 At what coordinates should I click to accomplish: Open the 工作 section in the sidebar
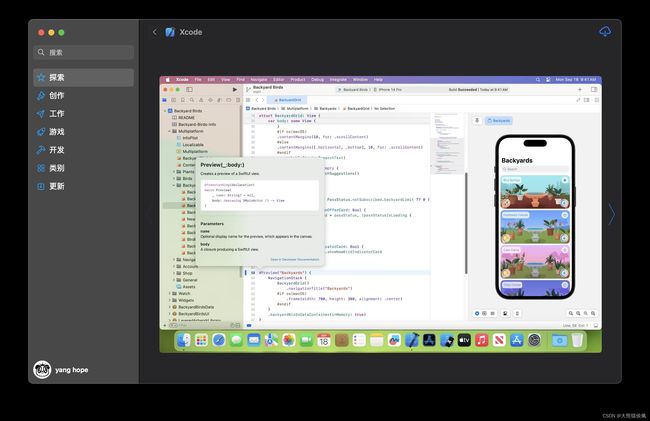pyautogui.click(x=83, y=114)
